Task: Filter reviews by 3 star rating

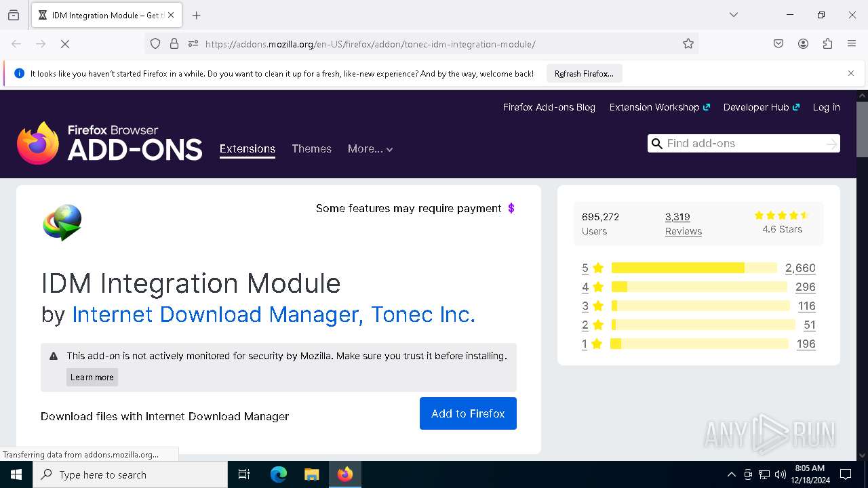Action: click(x=592, y=306)
